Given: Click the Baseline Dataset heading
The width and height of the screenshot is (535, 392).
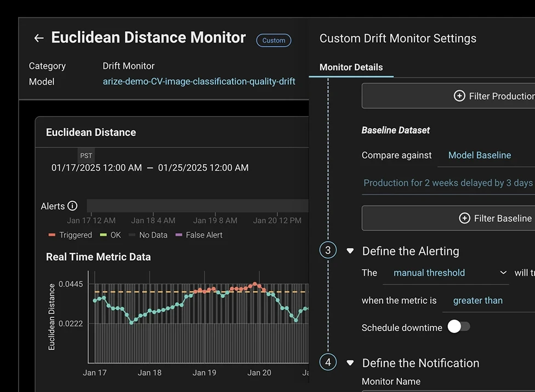Looking at the screenshot, I should pos(395,130).
